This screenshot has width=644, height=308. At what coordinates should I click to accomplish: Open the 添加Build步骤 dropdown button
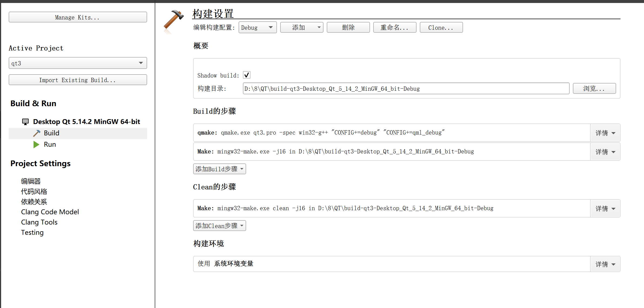pyautogui.click(x=219, y=169)
